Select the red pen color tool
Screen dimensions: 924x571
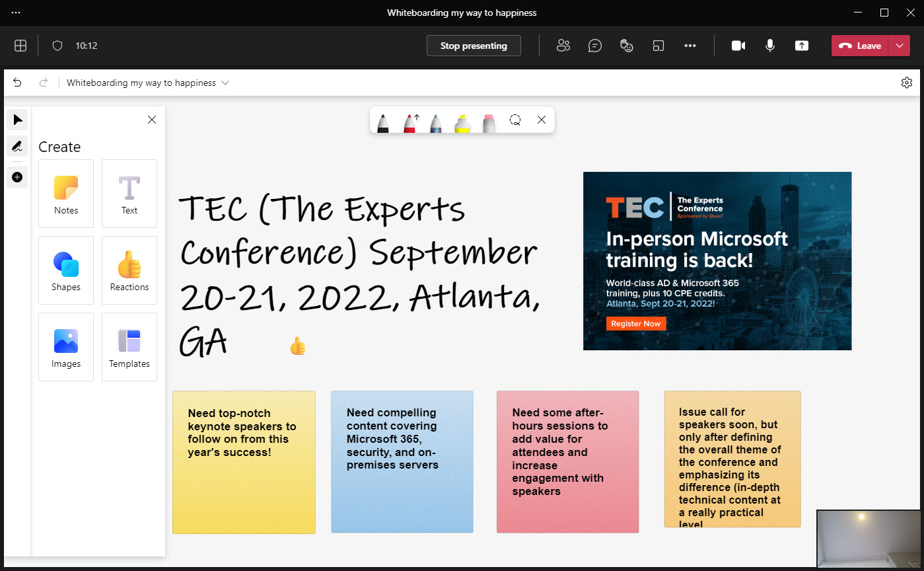[x=409, y=122]
